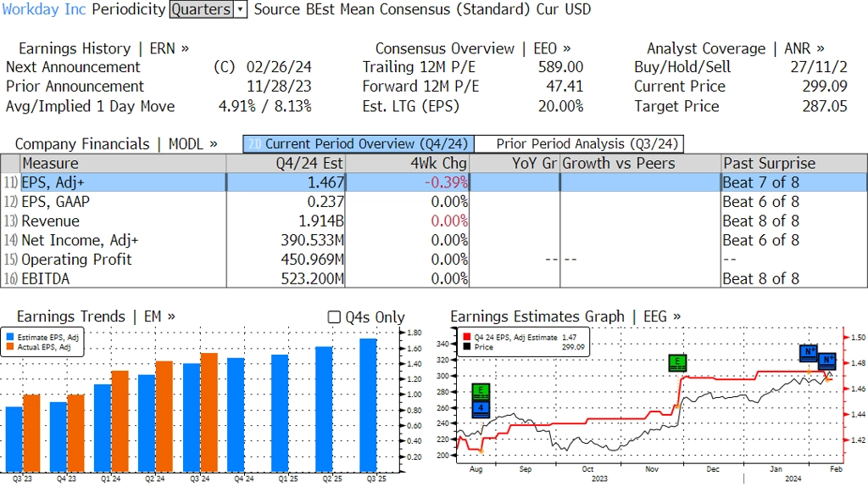Click the -0.39% four-week change value
Screen dimensions: 868x487
446,182
